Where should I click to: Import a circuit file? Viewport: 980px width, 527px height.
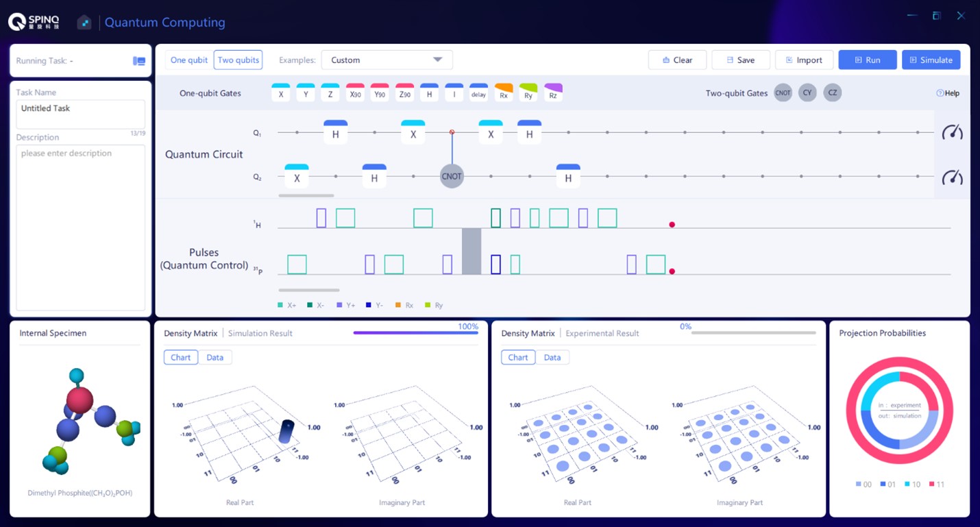pyautogui.click(x=805, y=60)
